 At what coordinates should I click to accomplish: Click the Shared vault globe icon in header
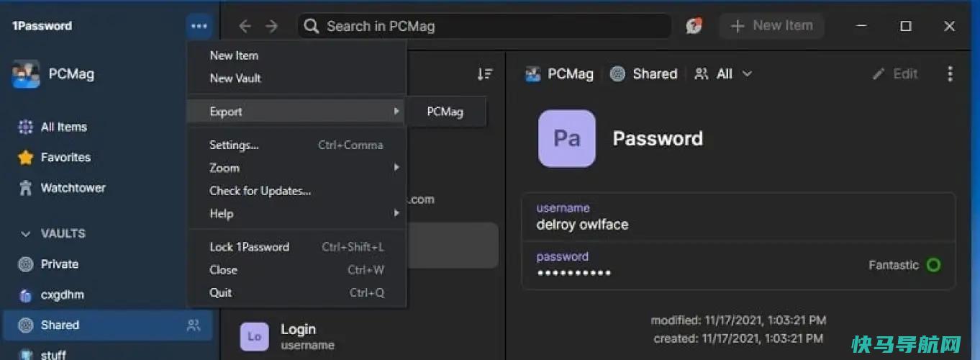[x=617, y=73]
